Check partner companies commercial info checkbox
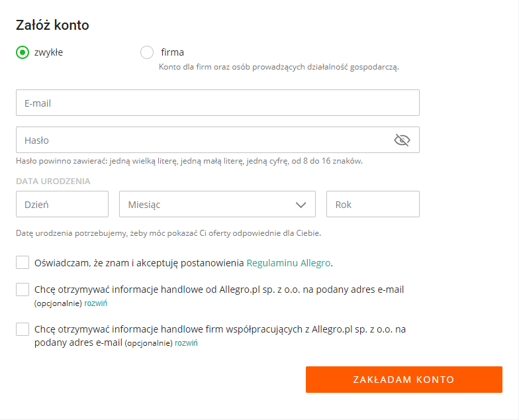Image resolution: width=519 pixels, height=420 pixels. click(x=23, y=329)
